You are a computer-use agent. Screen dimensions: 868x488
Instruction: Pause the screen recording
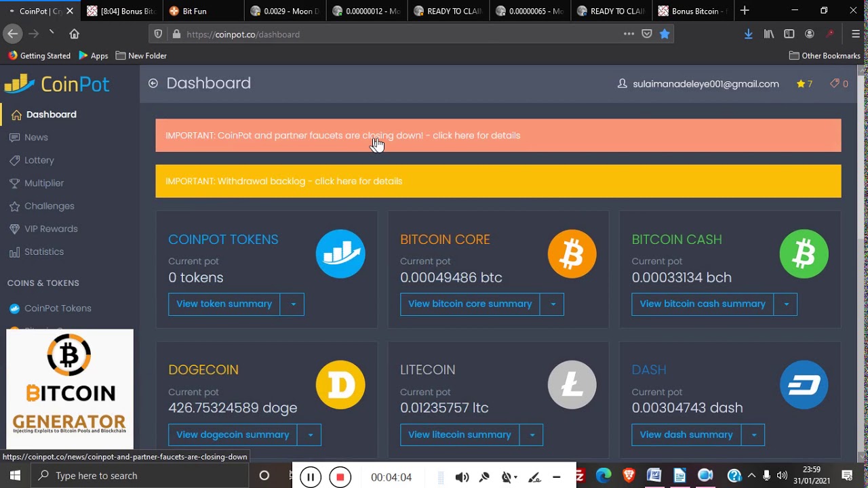310,477
